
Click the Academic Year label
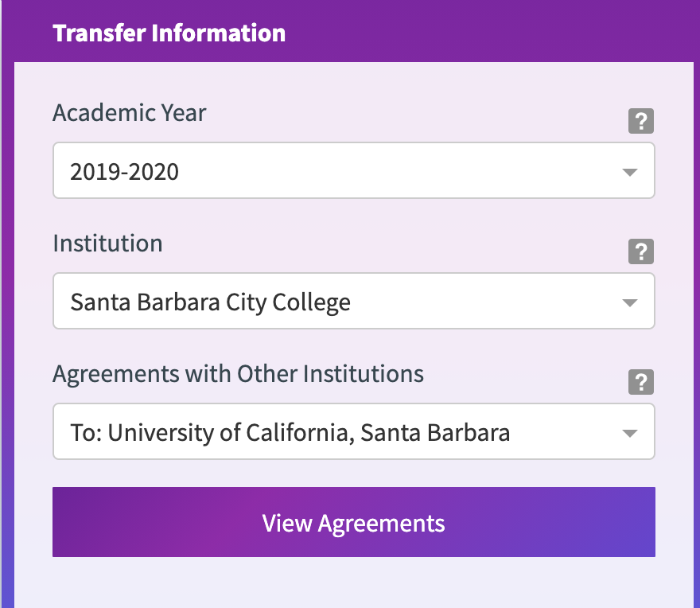pyautogui.click(x=129, y=113)
